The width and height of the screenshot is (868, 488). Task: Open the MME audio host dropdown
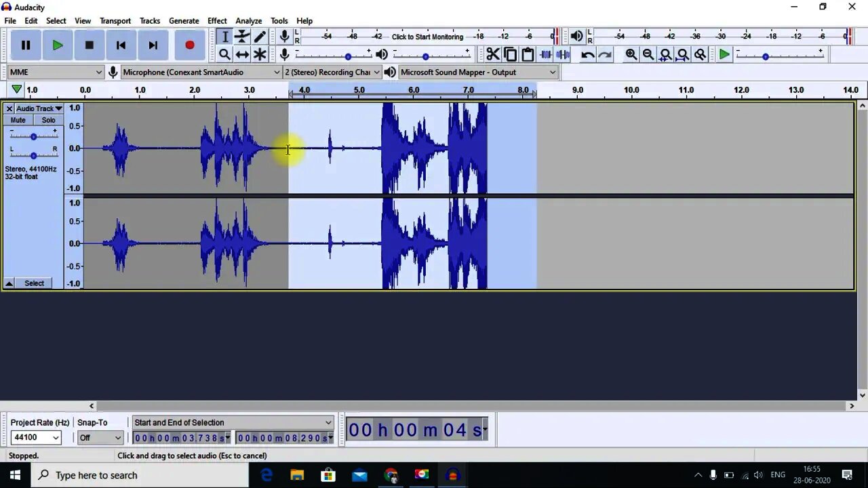tap(56, 72)
